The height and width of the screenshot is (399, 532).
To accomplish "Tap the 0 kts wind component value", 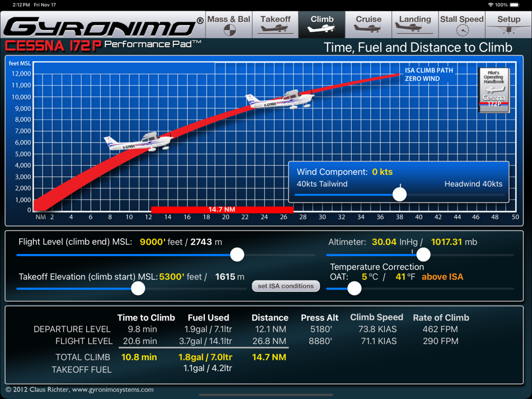I will click(382, 172).
